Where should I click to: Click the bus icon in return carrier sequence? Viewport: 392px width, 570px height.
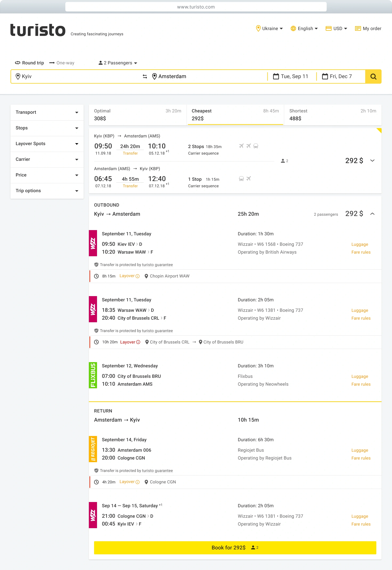[x=241, y=179]
